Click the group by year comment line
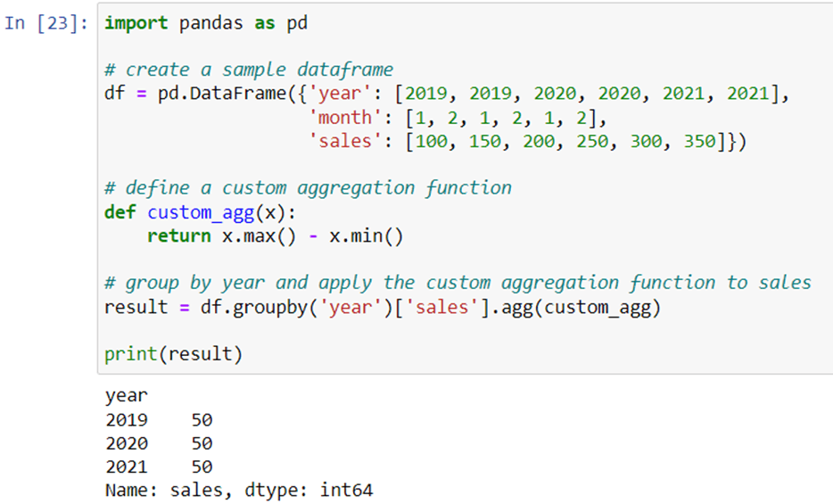Viewport: 833px width, 504px height. coord(458,284)
